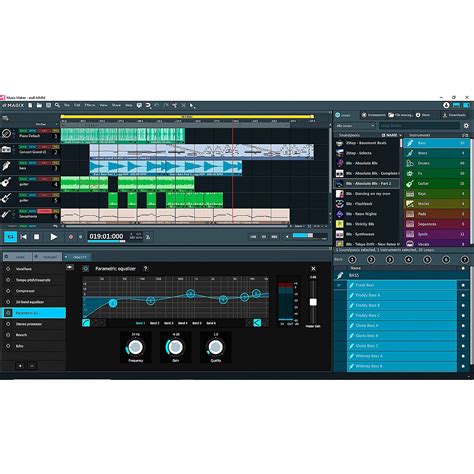474x474 pixels.
Task: Click the add track icon above track list
Action: 5,118
